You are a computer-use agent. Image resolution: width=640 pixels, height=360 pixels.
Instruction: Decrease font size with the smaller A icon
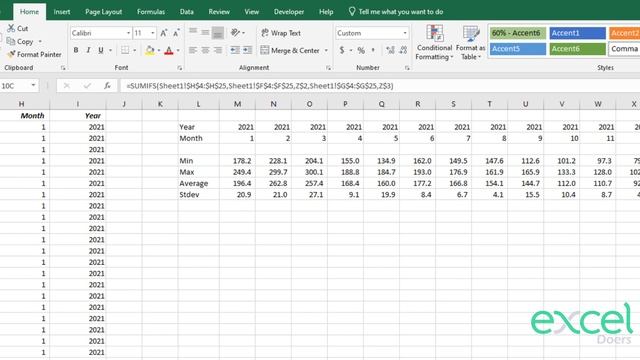(176, 33)
